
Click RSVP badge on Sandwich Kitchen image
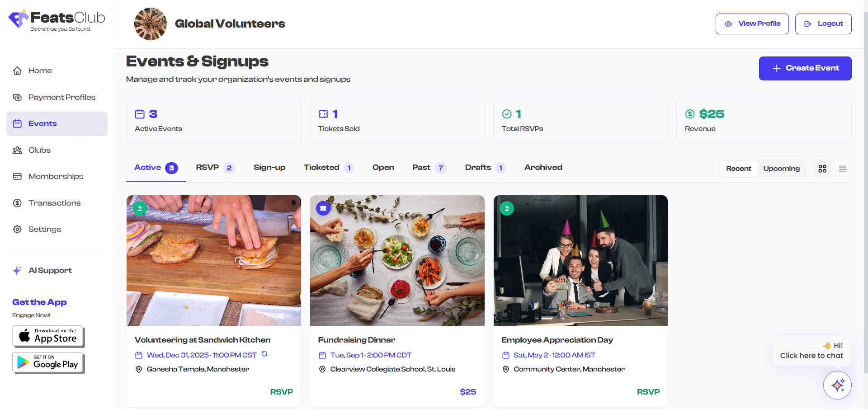[140, 208]
